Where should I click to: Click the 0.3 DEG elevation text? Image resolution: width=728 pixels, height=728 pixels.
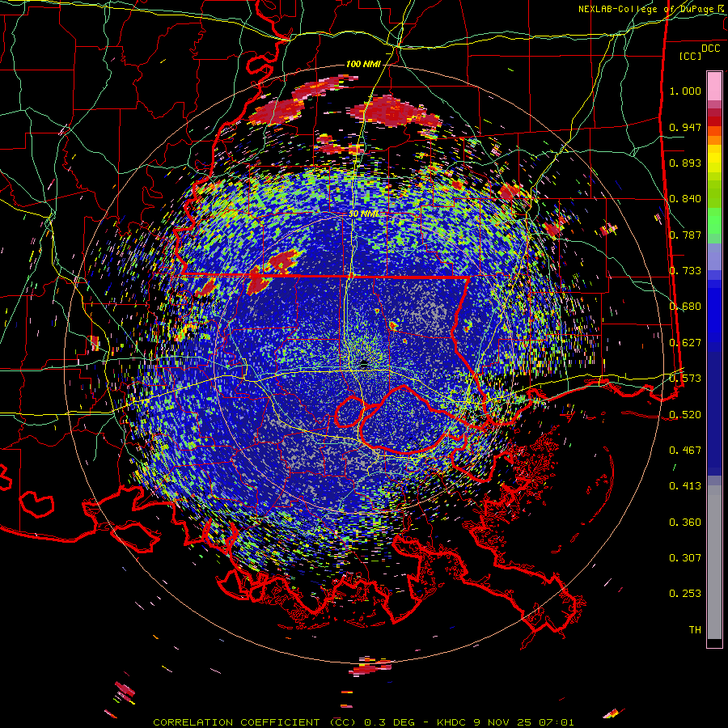point(390,722)
